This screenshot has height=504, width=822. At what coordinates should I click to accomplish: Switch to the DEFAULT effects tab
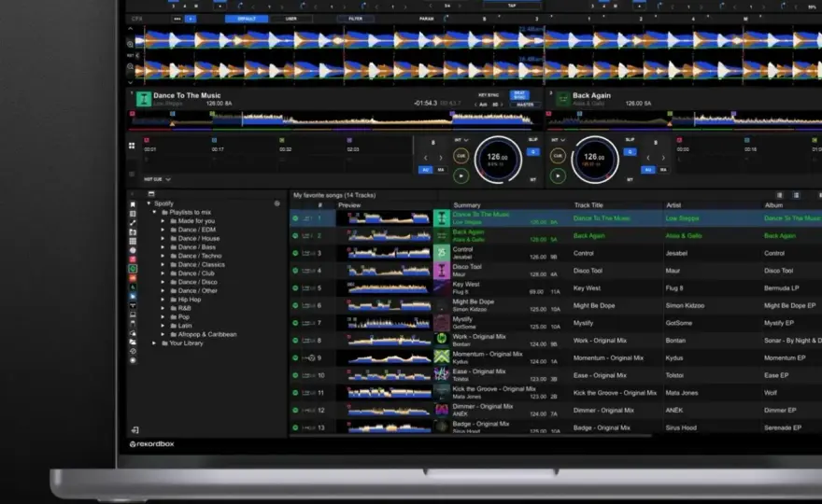pyautogui.click(x=247, y=19)
